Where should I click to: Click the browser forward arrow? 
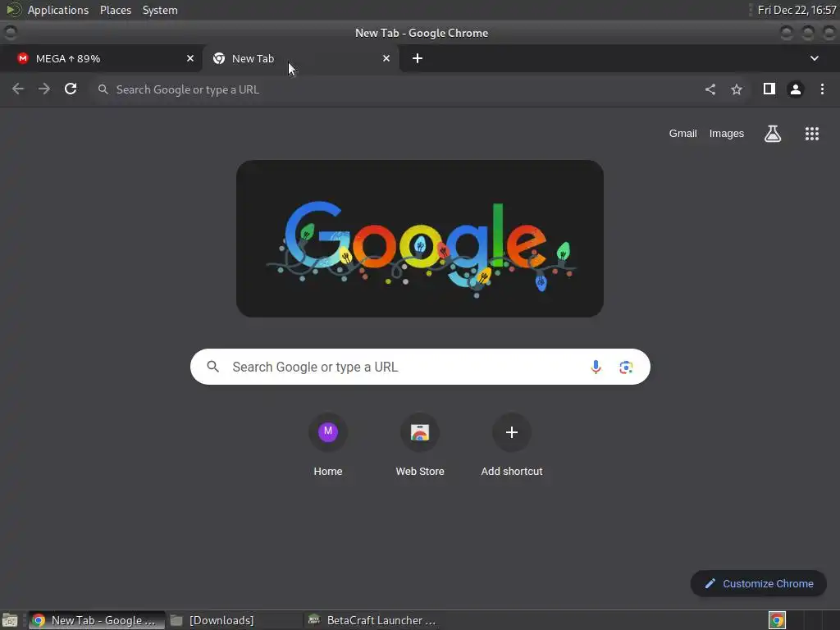tap(44, 89)
